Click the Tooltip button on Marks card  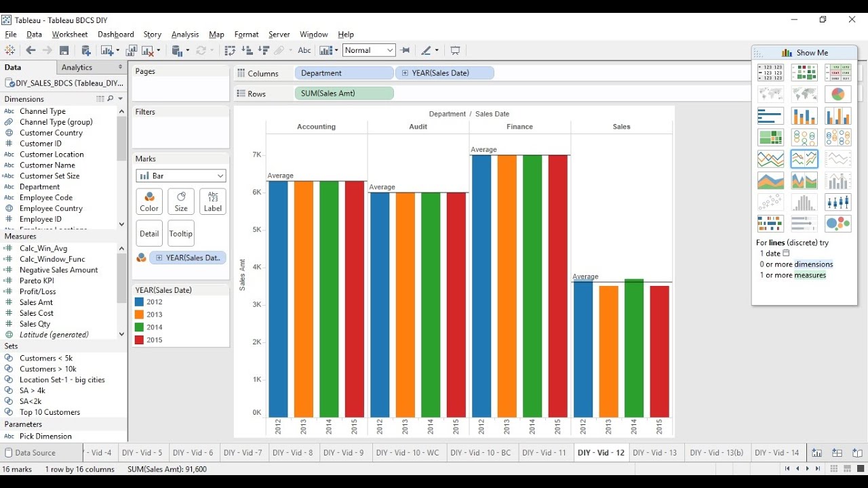181,233
